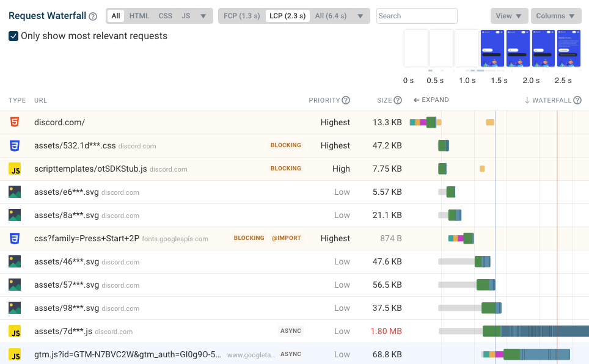
Task: Click the waterfall bar for gtm.js request
Action: tap(526, 354)
